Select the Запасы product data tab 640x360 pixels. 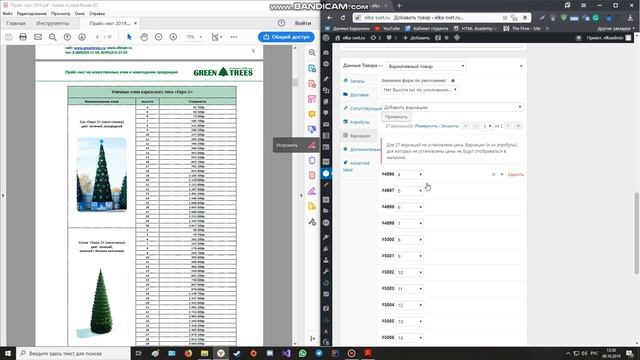pos(357,81)
